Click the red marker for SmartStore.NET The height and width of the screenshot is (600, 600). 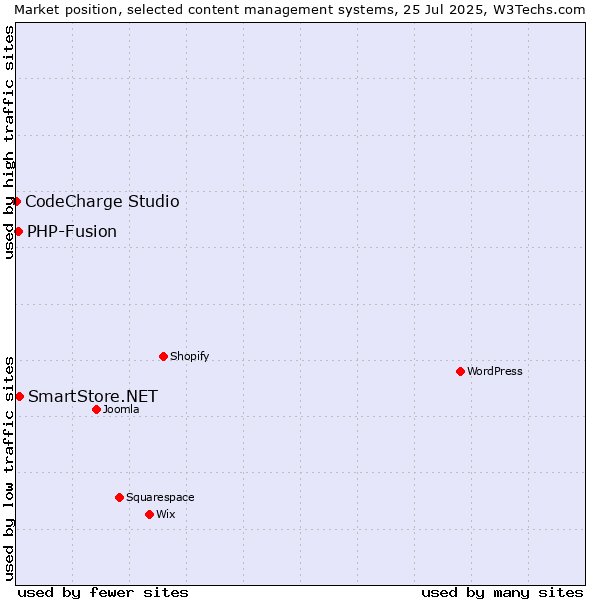pos(20,396)
